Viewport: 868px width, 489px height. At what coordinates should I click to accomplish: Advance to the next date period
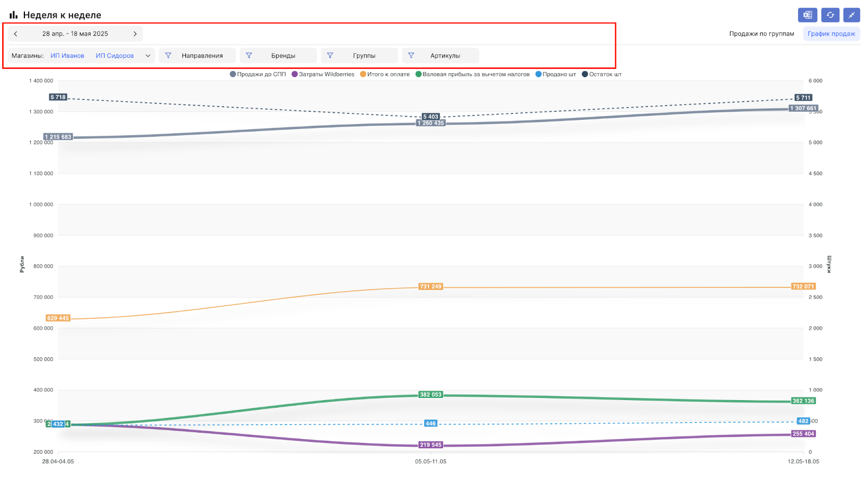(135, 34)
